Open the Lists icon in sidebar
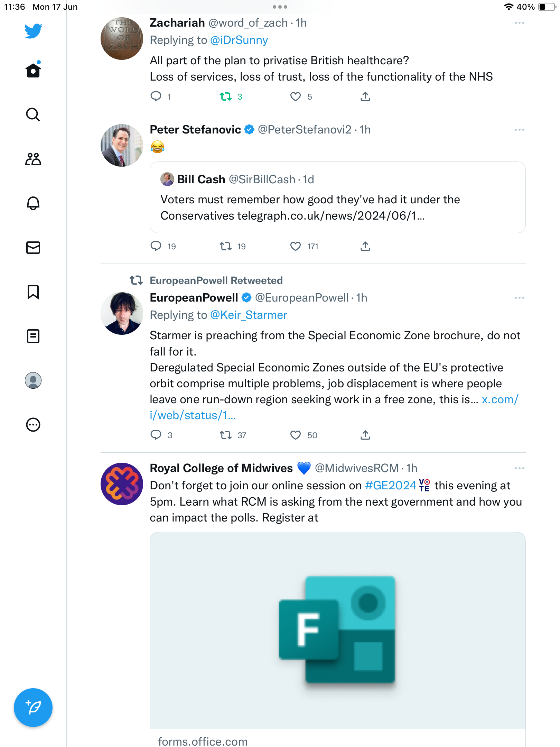 (x=33, y=336)
